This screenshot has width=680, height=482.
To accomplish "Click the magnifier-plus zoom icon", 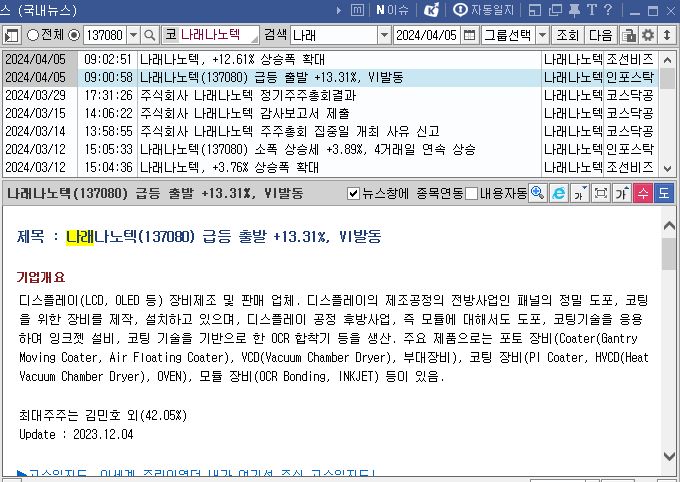I will (x=538, y=193).
